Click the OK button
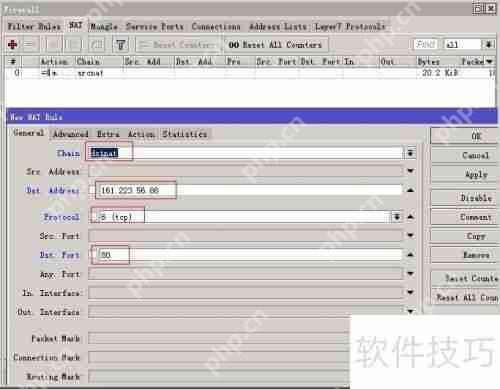The width and height of the screenshot is (500, 389). pyautogui.click(x=476, y=136)
